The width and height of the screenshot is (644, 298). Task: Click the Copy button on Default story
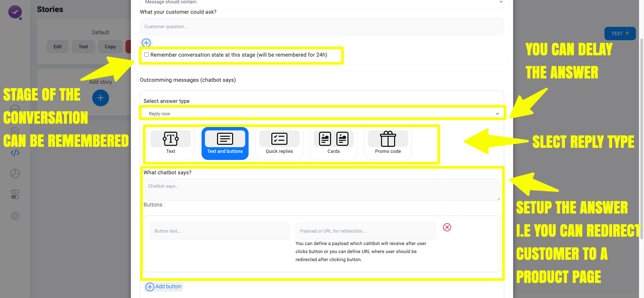110,47
